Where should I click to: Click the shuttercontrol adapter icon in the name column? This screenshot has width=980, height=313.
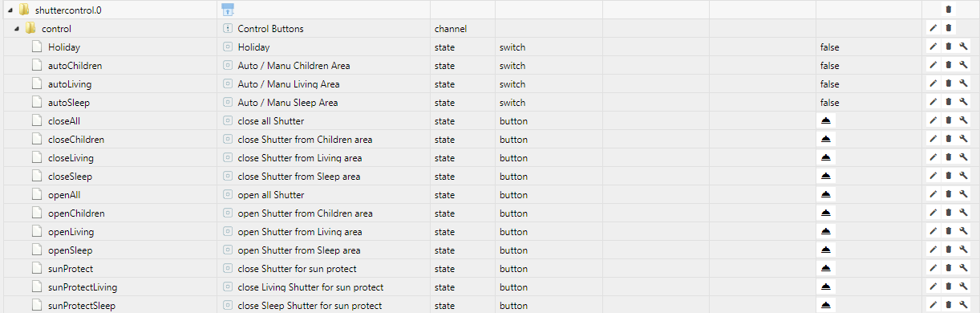click(x=228, y=10)
